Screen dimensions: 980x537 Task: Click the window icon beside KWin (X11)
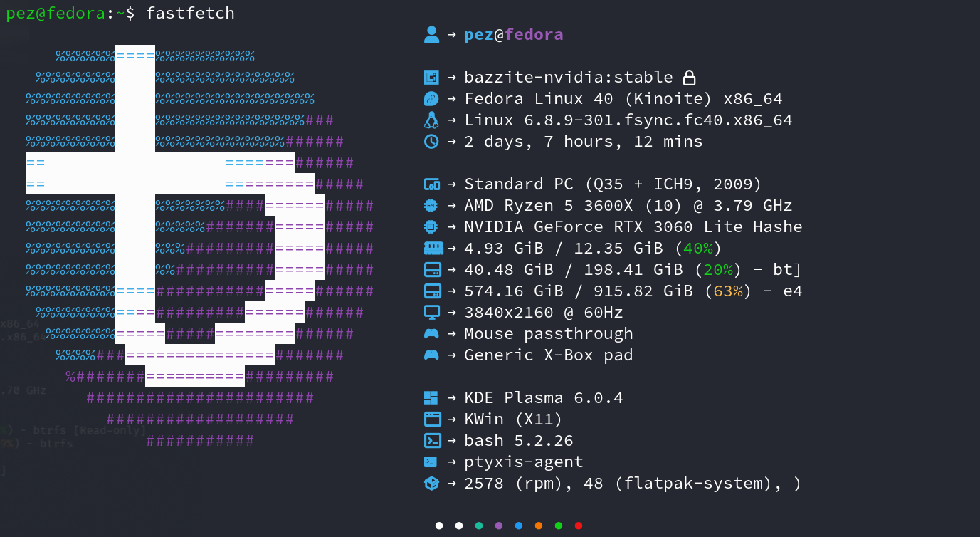tap(432, 419)
